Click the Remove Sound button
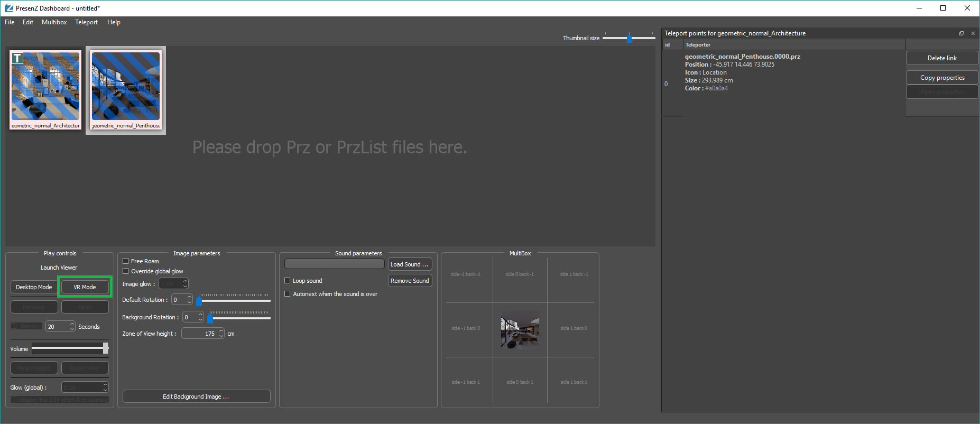 point(410,281)
